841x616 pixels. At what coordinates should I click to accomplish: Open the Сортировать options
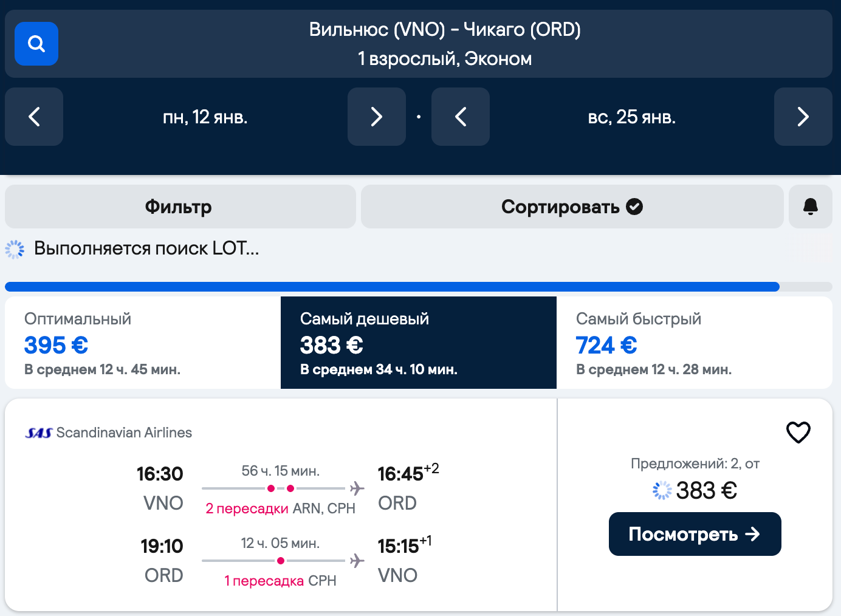(572, 207)
